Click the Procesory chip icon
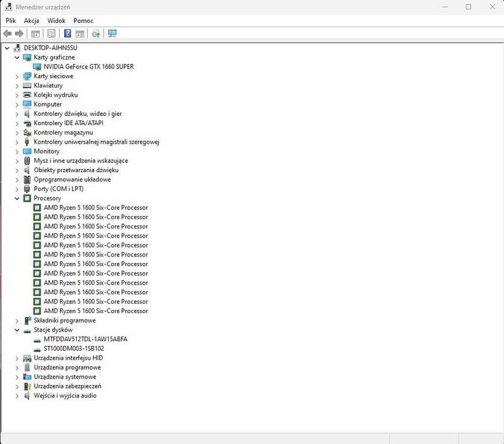 coord(27,198)
